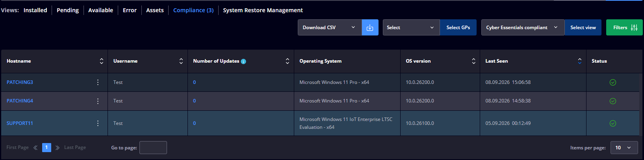Open the kebab menu for PATCHING4
Image resolution: width=644 pixels, height=160 pixels.
coord(98,101)
